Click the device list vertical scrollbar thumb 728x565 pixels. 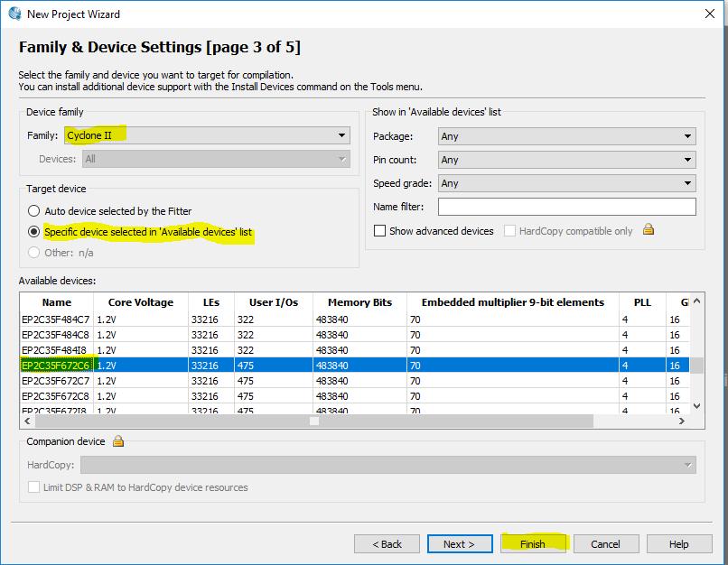pos(696,366)
